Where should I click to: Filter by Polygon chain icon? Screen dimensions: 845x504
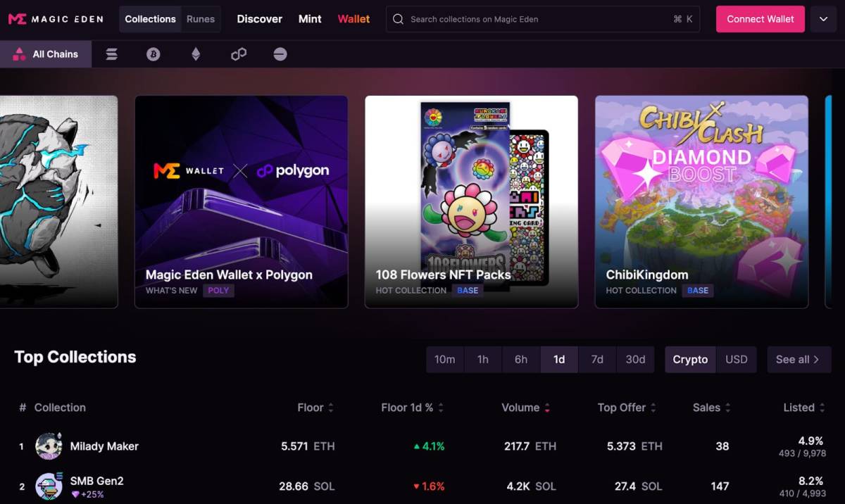(239, 54)
